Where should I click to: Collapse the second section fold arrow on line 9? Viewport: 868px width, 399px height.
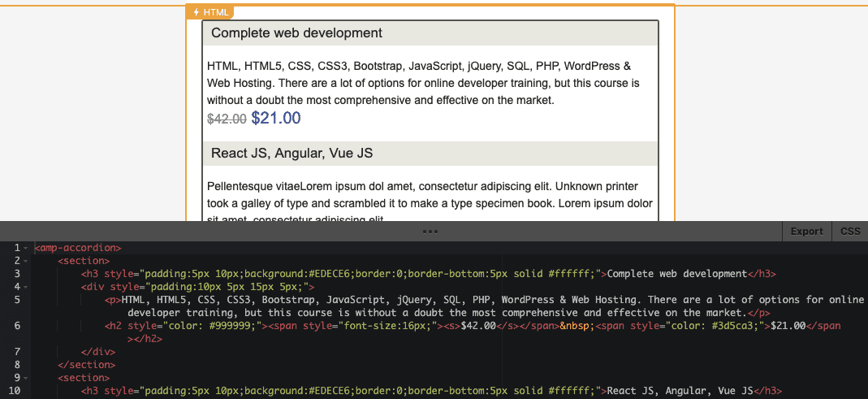(x=26, y=378)
